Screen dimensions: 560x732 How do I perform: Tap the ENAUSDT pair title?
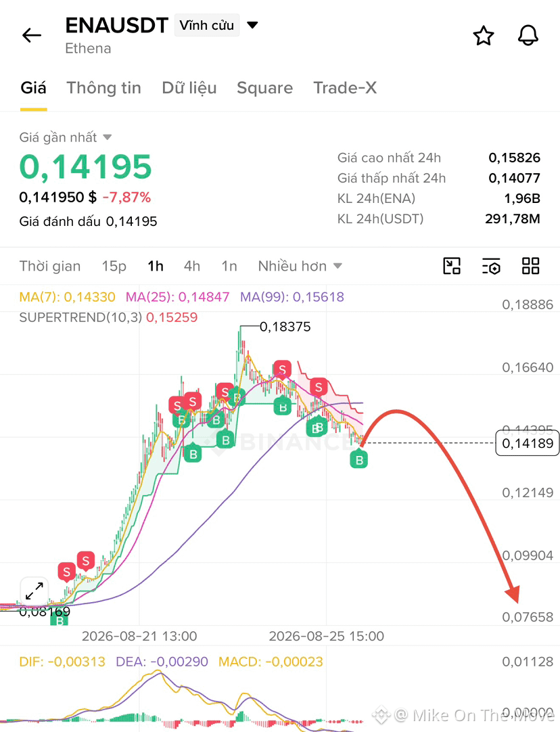(116, 25)
